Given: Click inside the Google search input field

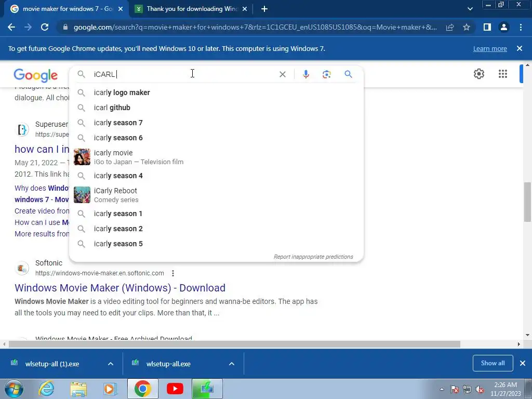Looking at the screenshot, I should point(183,74).
